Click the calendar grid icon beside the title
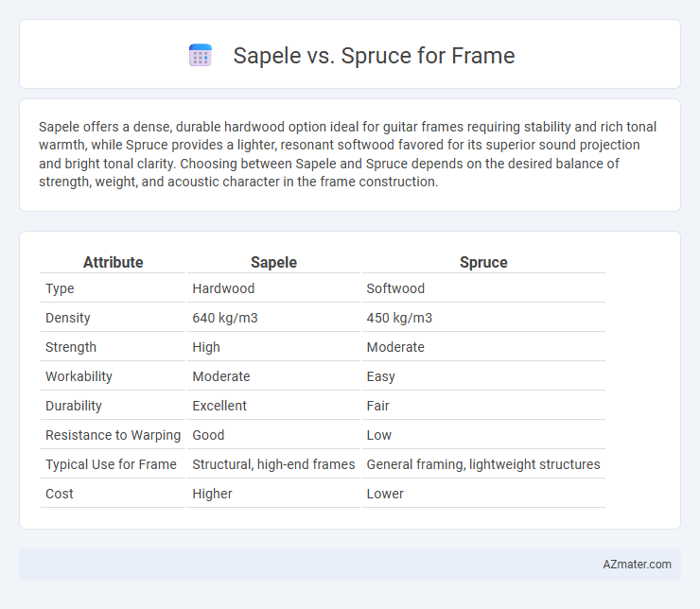The width and height of the screenshot is (700, 609). click(201, 56)
